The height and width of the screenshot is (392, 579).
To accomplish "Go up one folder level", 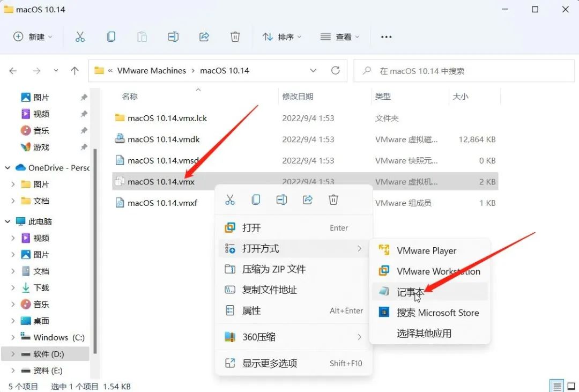I will pyautogui.click(x=75, y=71).
